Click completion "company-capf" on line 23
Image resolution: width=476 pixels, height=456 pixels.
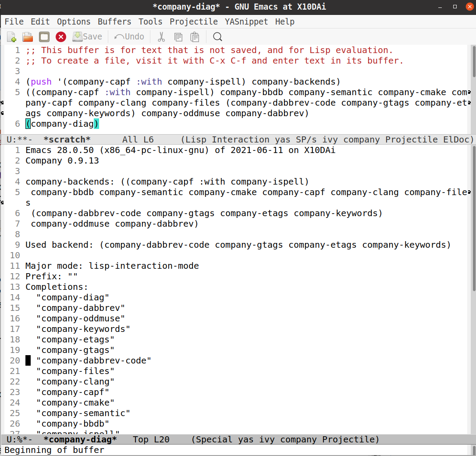click(x=73, y=392)
